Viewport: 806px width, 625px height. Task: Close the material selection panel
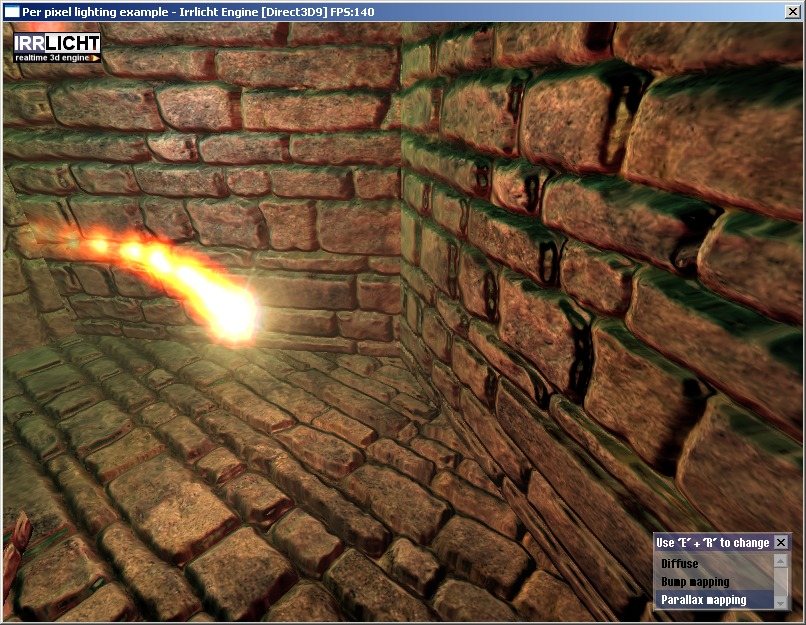(783, 542)
